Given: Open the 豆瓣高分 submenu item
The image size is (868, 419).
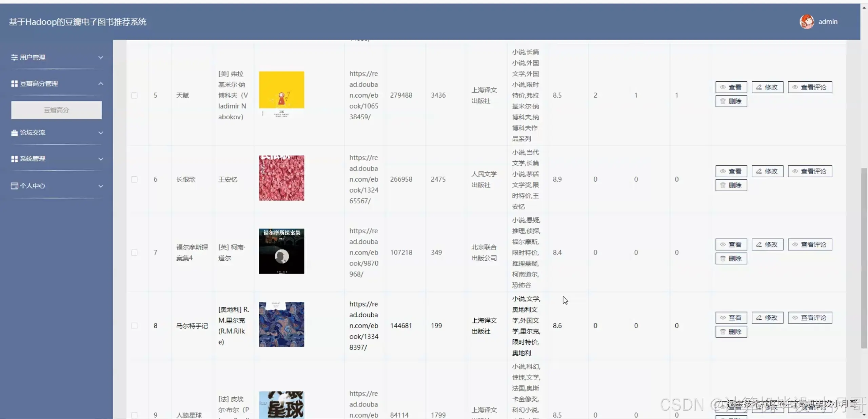Looking at the screenshot, I should click(x=56, y=110).
